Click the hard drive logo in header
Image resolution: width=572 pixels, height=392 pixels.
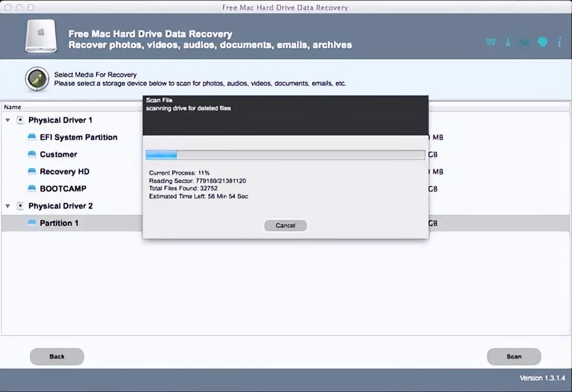pyautogui.click(x=41, y=36)
